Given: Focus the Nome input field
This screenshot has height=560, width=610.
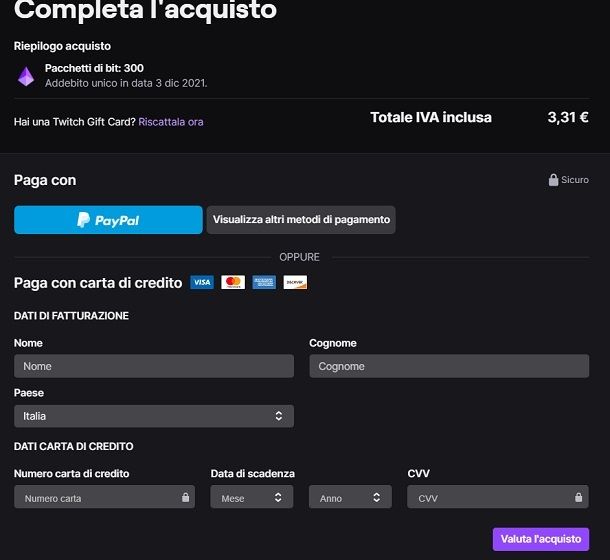Looking at the screenshot, I should pos(154,366).
